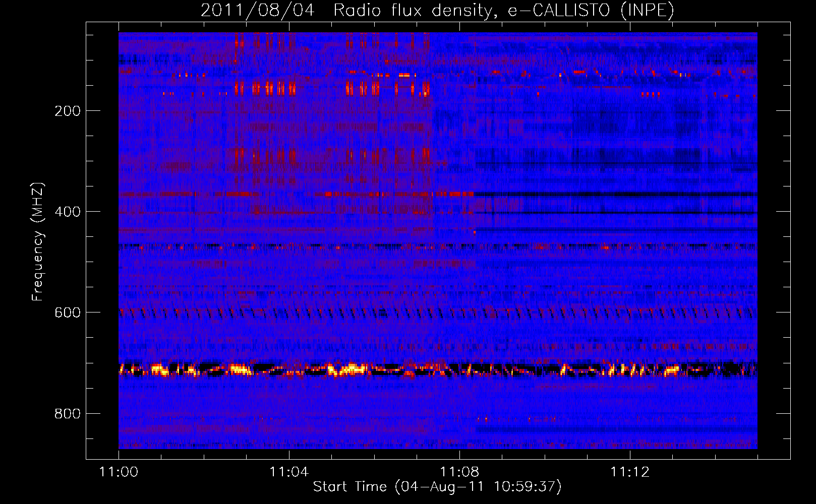
Task: Click the 11:04 time tick label
Action: [289, 472]
